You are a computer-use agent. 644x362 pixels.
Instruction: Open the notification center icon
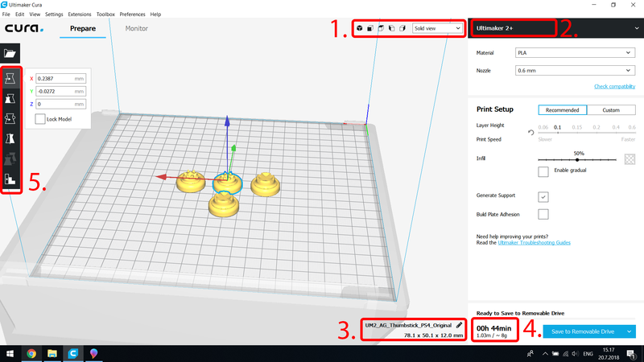[x=632, y=353]
